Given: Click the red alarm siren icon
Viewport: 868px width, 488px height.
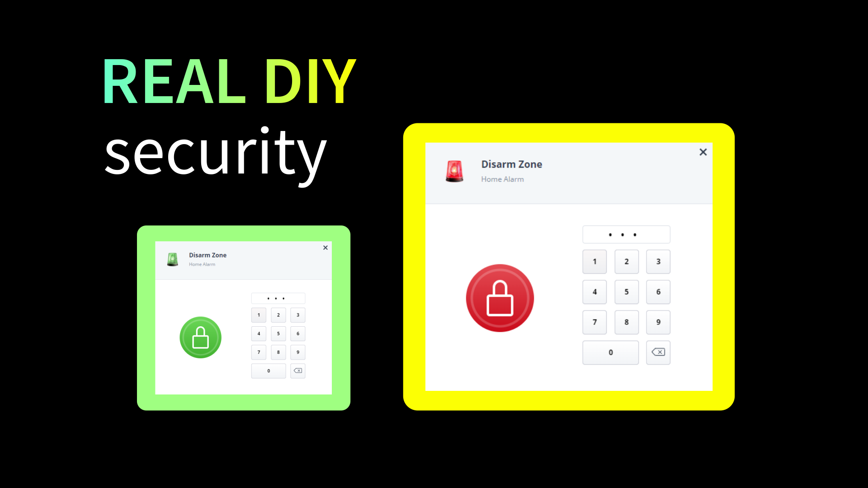Looking at the screenshot, I should pos(454,170).
